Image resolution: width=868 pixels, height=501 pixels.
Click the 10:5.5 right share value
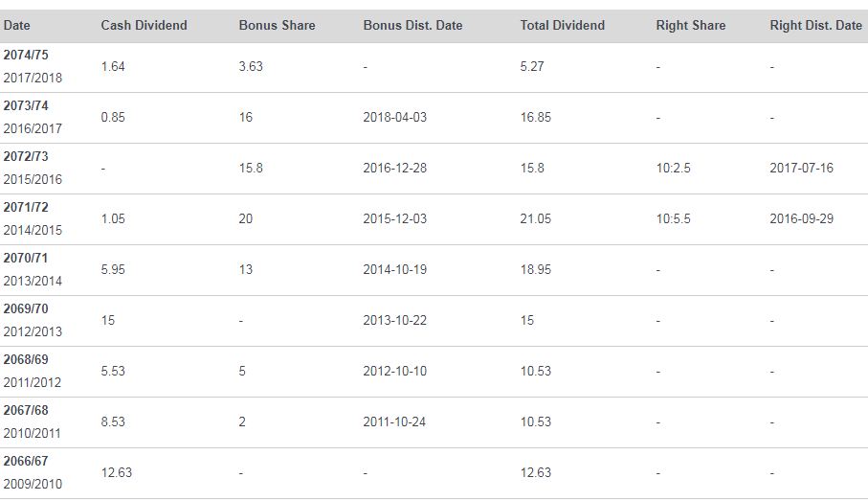[673, 219]
